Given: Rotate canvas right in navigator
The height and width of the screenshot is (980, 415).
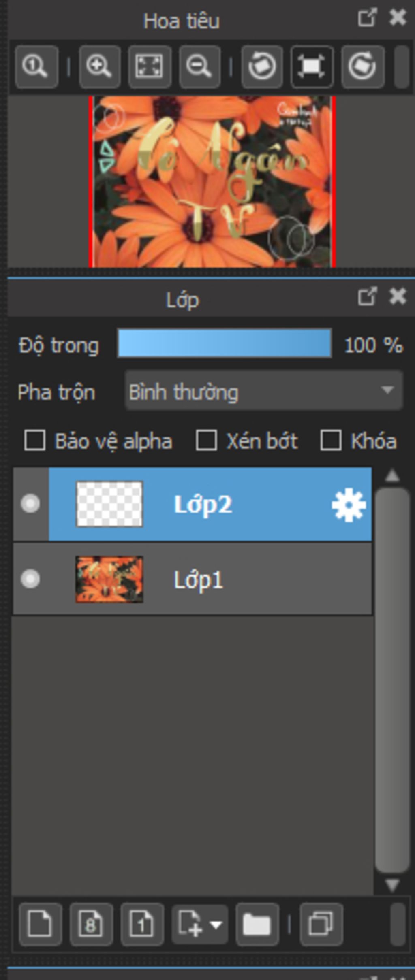Looking at the screenshot, I should pos(363,67).
